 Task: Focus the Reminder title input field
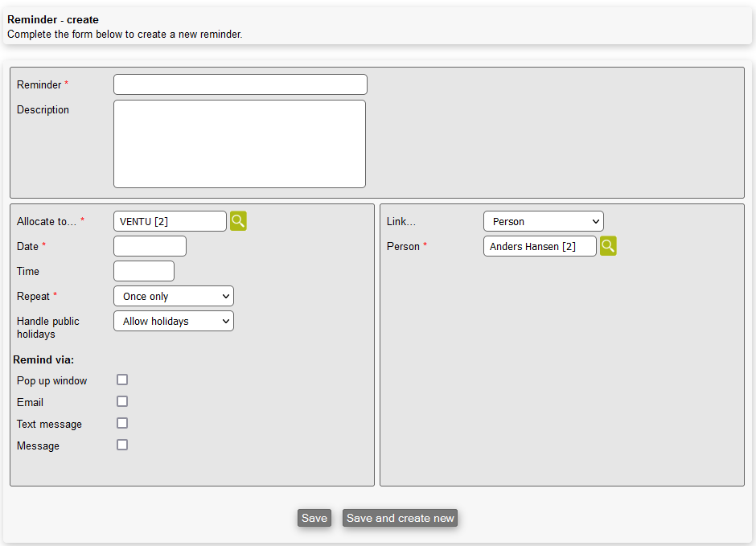click(x=240, y=84)
